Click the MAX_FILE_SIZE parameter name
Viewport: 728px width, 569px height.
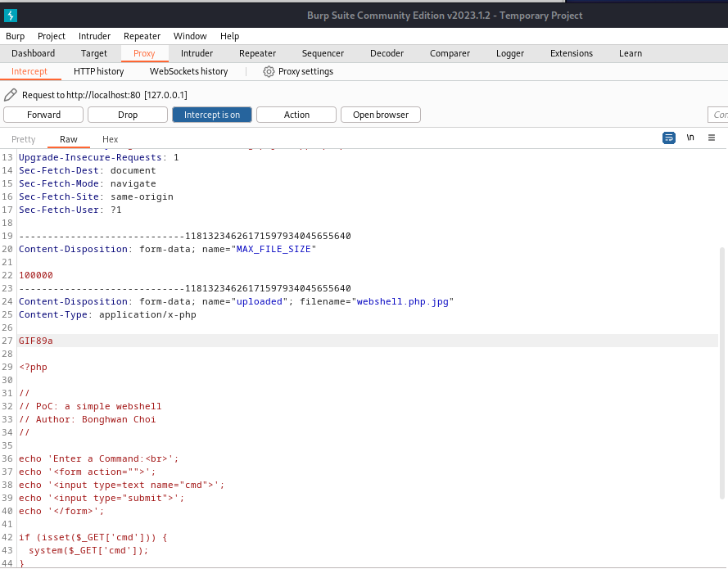[274, 249]
